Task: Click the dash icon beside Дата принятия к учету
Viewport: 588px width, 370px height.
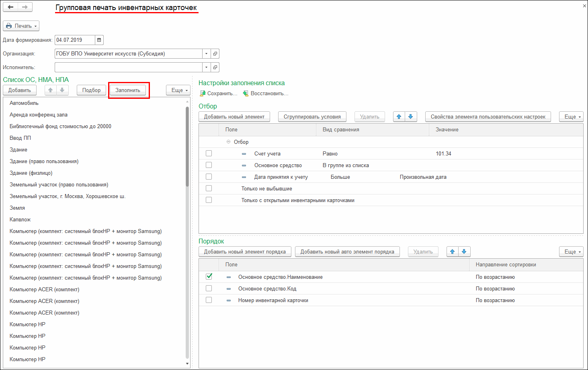Action: (x=244, y=177)
